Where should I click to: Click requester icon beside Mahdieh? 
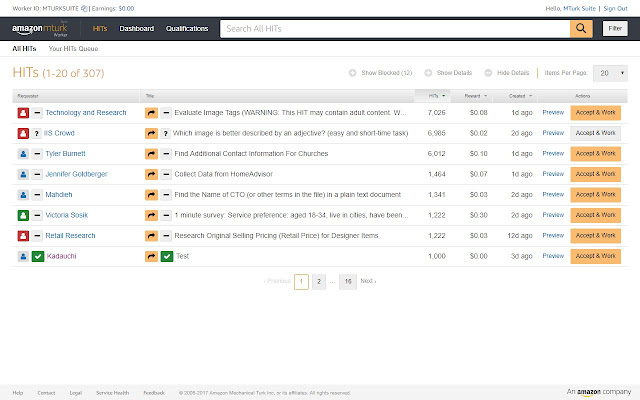pyautogui.click(x=23, y=195)
